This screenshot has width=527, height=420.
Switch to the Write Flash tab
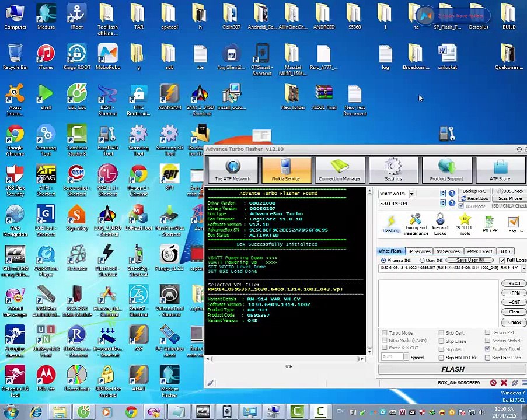pos(390,251)
